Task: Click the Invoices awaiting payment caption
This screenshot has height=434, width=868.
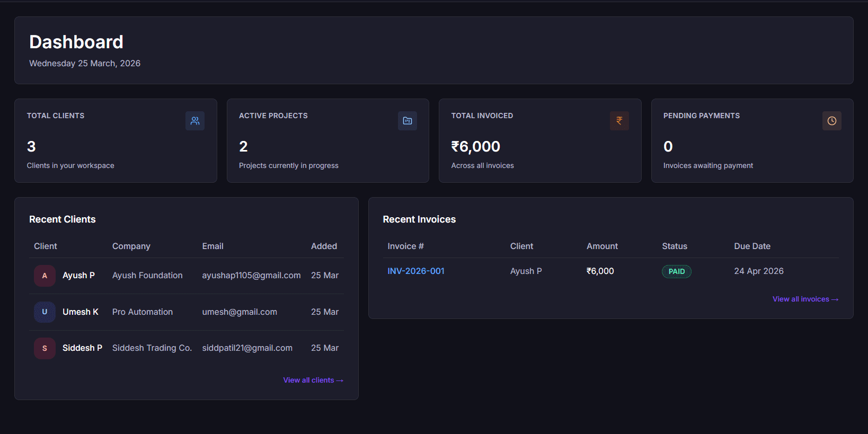Action: click(708, 165)
